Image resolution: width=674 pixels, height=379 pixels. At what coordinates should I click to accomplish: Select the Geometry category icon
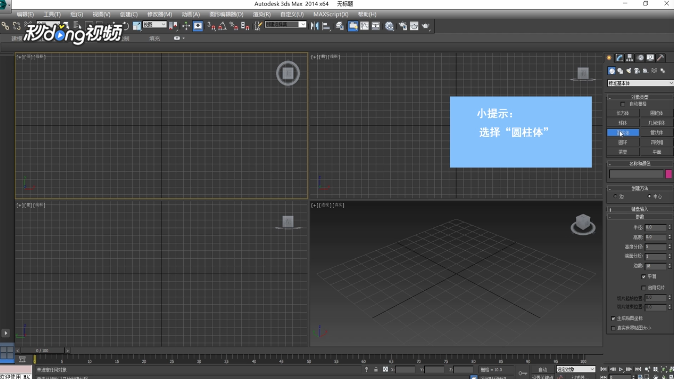click(x=612, y=70)
